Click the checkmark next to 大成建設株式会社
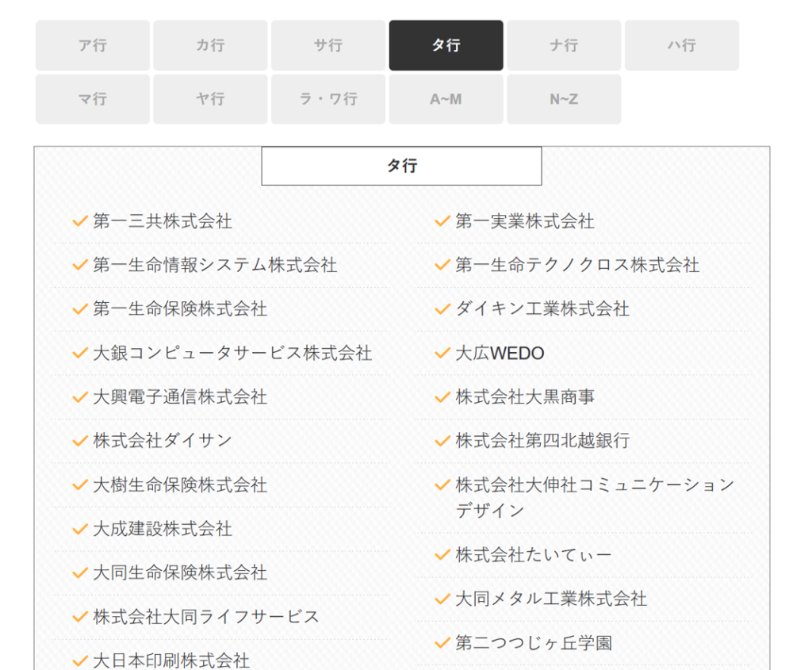This screenshot has width=812, height=670. (x=79, y=529)
